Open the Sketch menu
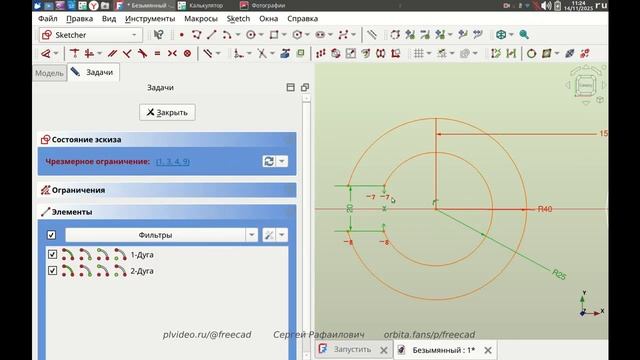This screenshot has height=360, width=640. 238,19
